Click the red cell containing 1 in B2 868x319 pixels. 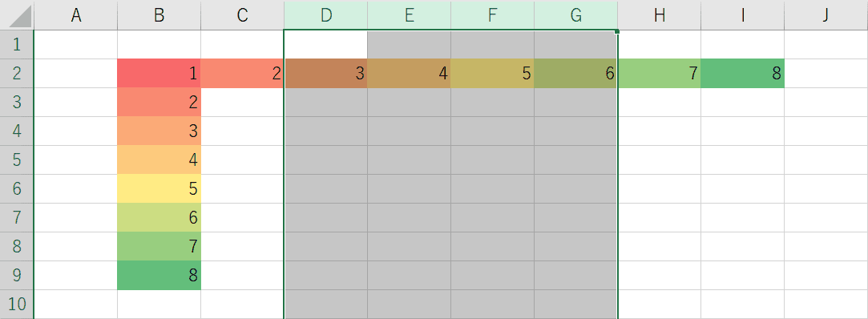coord(159,73)
